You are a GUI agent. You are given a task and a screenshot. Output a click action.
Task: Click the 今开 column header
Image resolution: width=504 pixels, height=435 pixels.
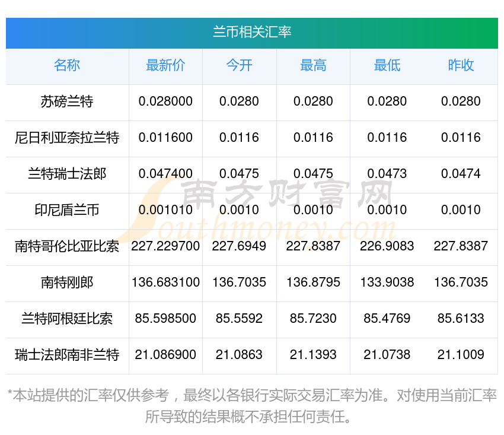click(239, 66)
